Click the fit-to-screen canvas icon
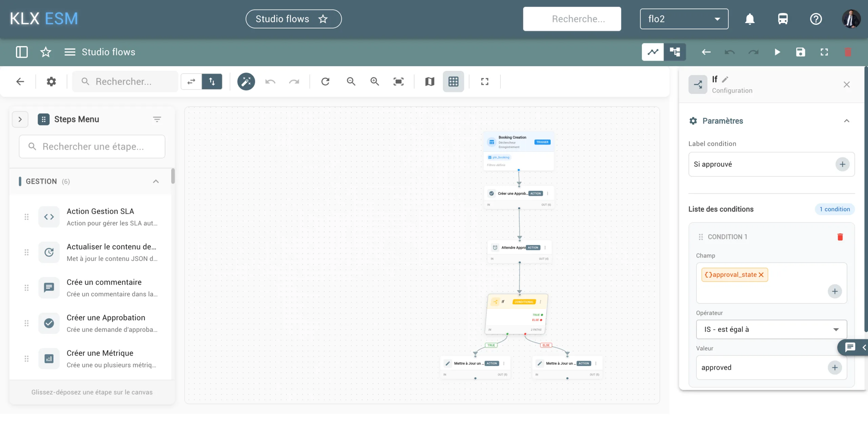The height and width of the screenshot is (442, 868). pyautogui.click(x=398, y=81)
